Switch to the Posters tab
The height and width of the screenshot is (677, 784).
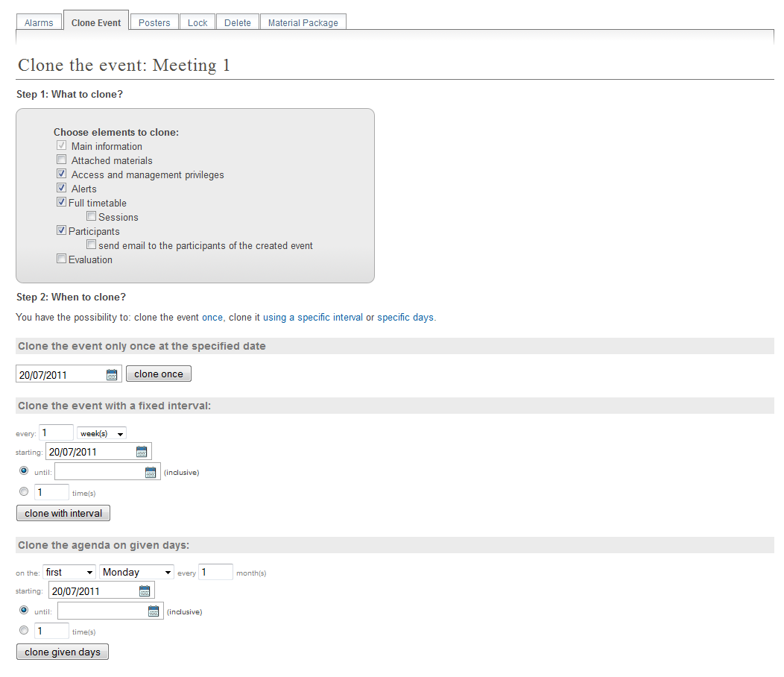154,22
